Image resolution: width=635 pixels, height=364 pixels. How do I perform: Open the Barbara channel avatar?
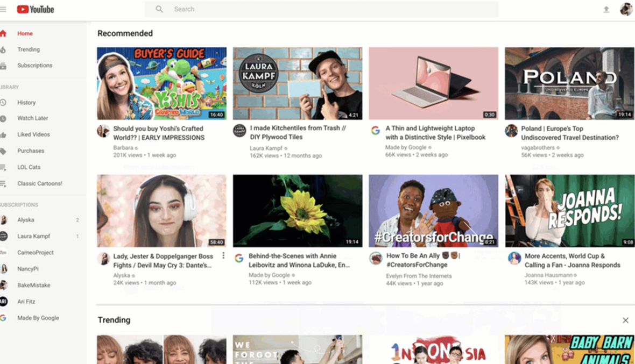click(x=103, y=131)
